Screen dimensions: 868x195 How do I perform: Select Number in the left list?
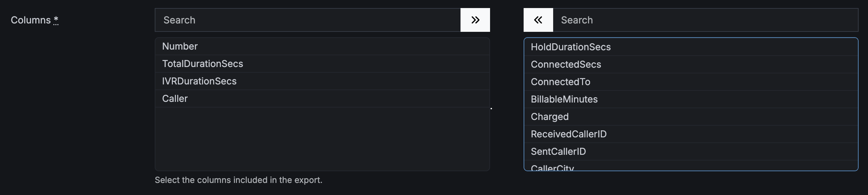coord(322,46)
